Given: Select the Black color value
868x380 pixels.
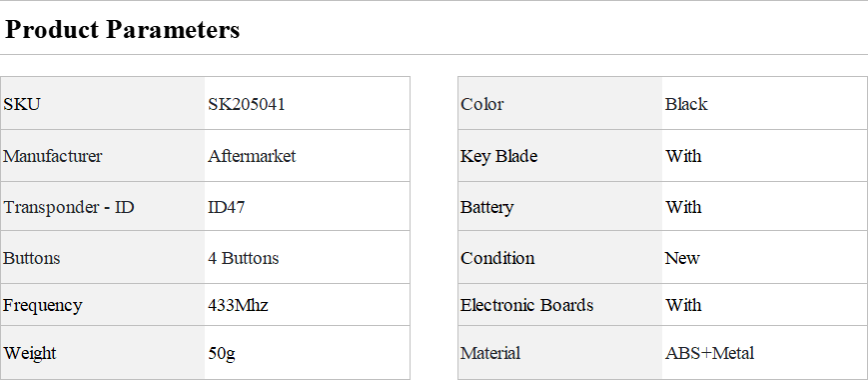Looking at the screenshot, I should click(686, 104).
